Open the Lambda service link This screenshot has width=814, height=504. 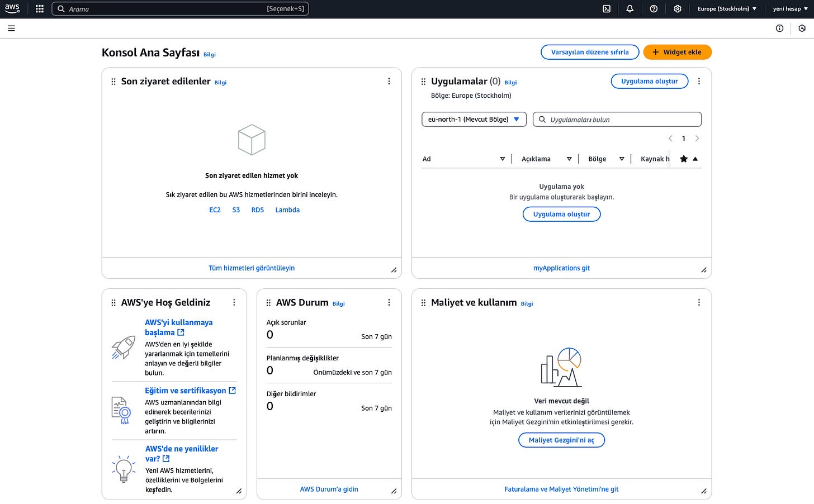(x=287, y=210)
